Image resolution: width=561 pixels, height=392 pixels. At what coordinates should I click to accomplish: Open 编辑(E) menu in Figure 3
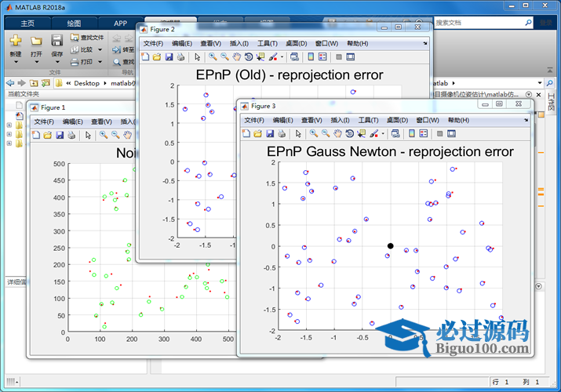pyautogui.click(x=282, y=120)
